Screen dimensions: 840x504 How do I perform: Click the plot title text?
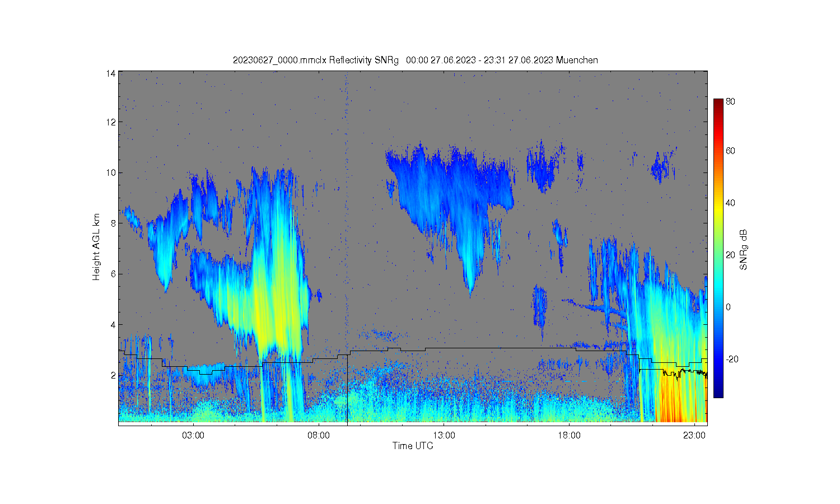click(416, 60)
